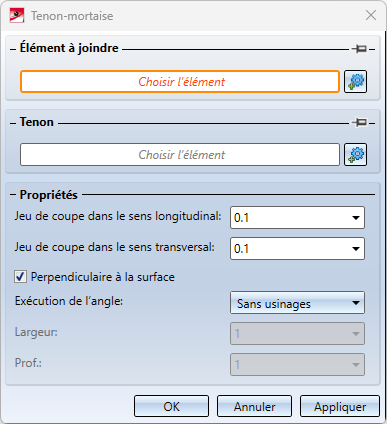Expand the Exécution de l'angle dropdown
Screen dimensions: 387x424
(297, 303)
